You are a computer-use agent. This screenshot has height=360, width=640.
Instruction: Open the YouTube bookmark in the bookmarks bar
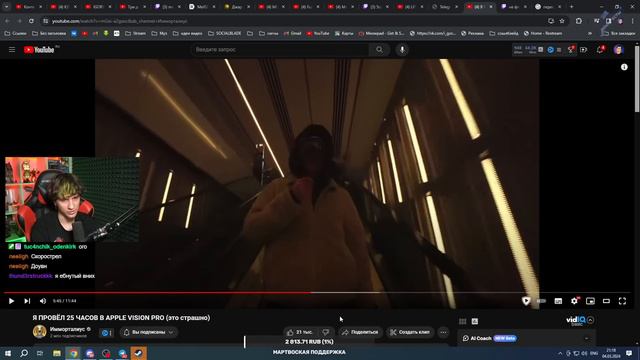click(318, 33)
